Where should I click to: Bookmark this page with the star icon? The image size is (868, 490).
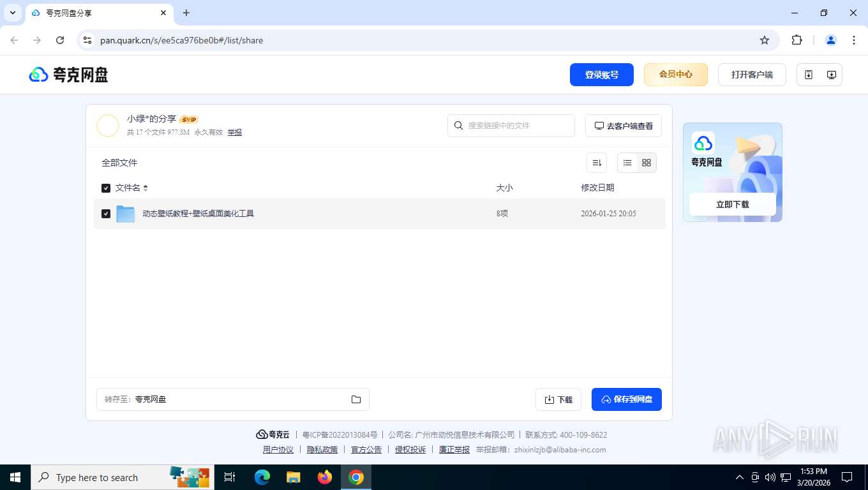[765, 40]
